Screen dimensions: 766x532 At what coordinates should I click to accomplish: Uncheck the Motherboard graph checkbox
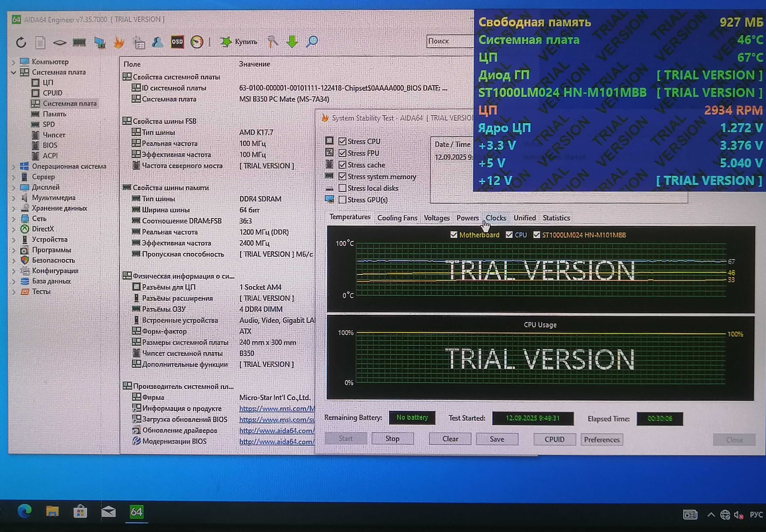click(454, 235)
